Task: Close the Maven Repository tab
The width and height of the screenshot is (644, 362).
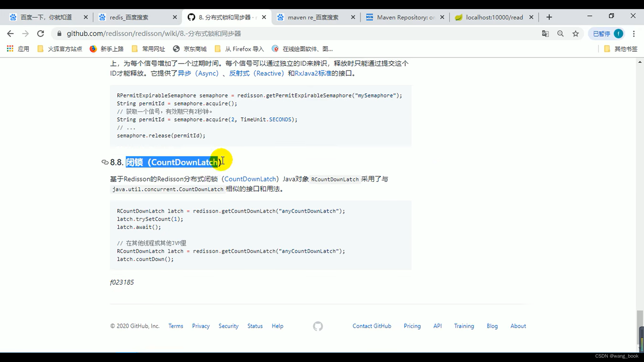Action: tap(442, 17)
